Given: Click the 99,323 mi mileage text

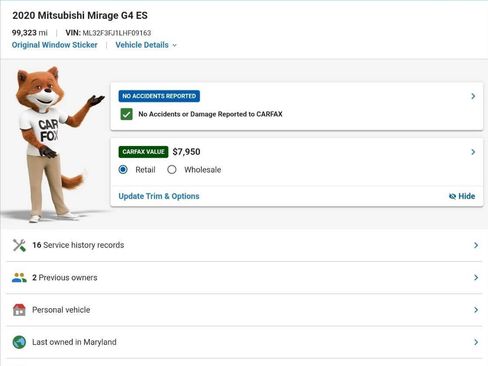Looking at the screenshot, I should (x=30, y=33).
